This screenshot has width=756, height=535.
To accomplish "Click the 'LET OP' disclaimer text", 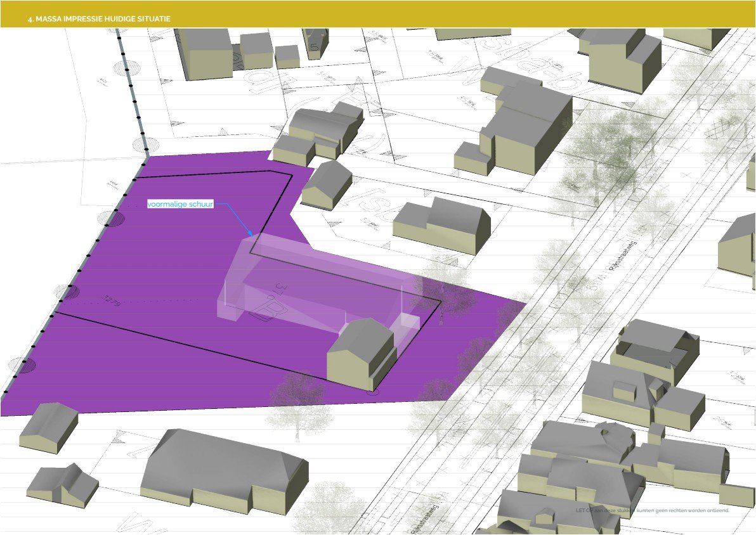I will (x=653, y=510).
